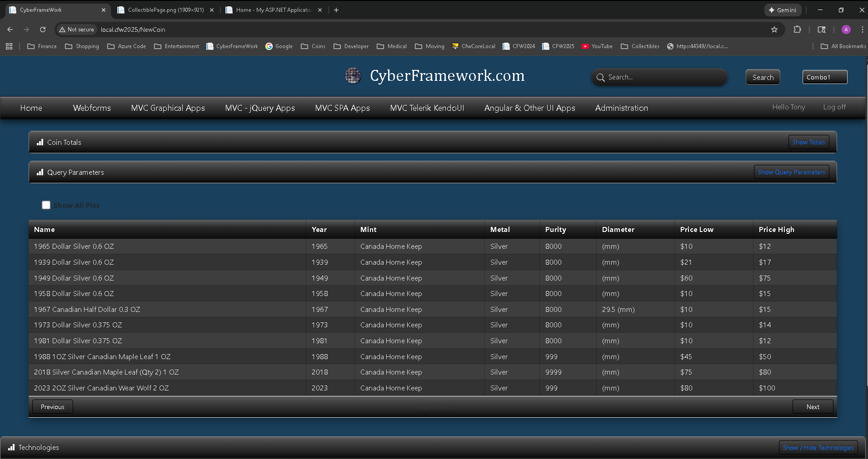868x459 pixels.
Task: Open the YouTube bookmark
Action: (597, 46)
